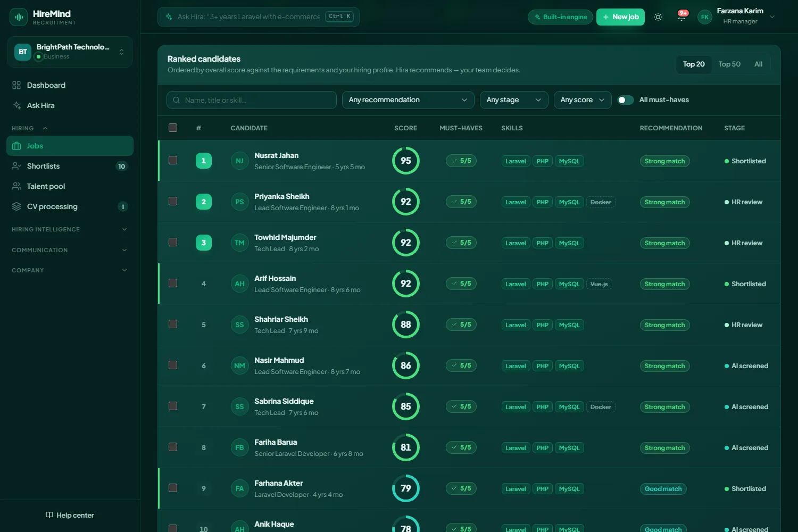Image resolution: width=798 pixels, height=532 pixels.
Task: Open the BrightPath company switcher
Action: 70,52
